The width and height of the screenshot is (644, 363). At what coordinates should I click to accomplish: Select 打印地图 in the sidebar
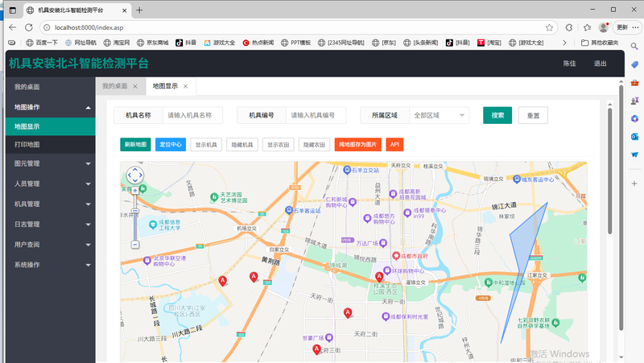point(27,145)
